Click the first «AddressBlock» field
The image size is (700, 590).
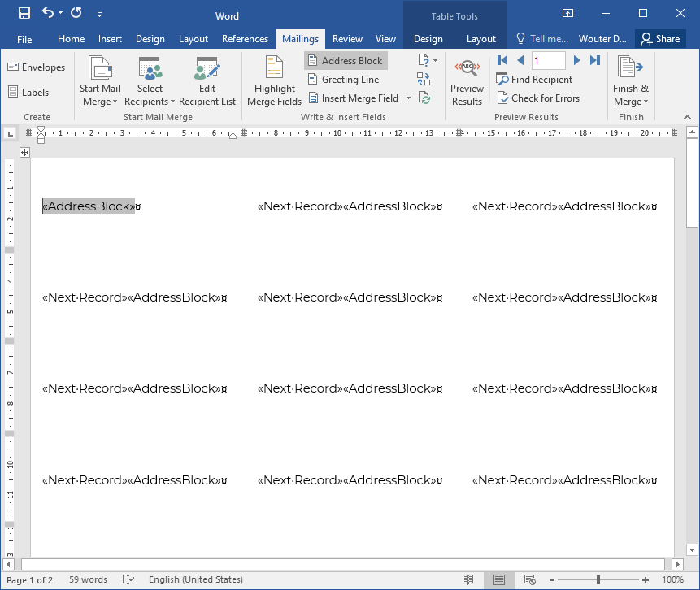(89, 206)
